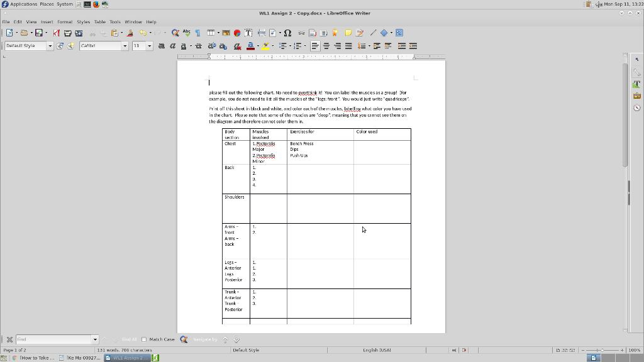Open the Format menu
This screenshot has width=644, height=362.
click(65, 21)
